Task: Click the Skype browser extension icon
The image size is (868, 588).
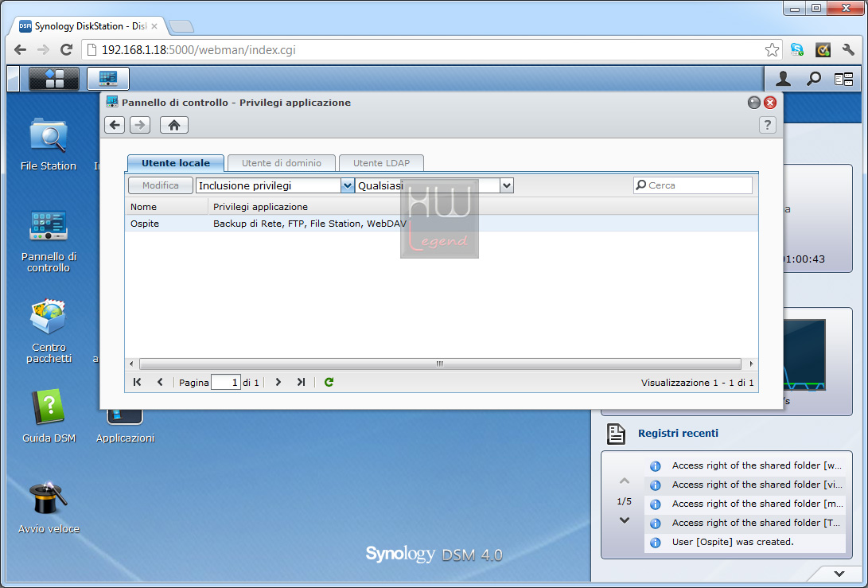Action: (797, 50)
